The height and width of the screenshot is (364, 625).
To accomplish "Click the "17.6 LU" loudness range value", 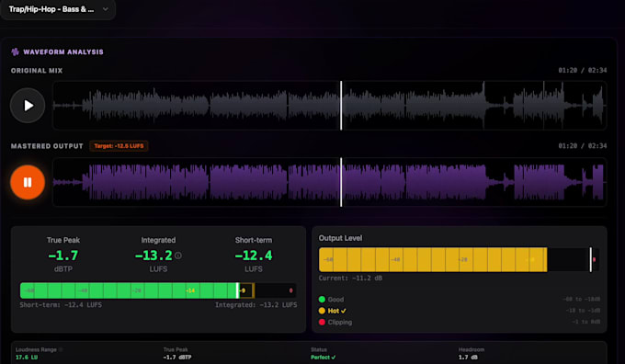I will tap(27, 358).
